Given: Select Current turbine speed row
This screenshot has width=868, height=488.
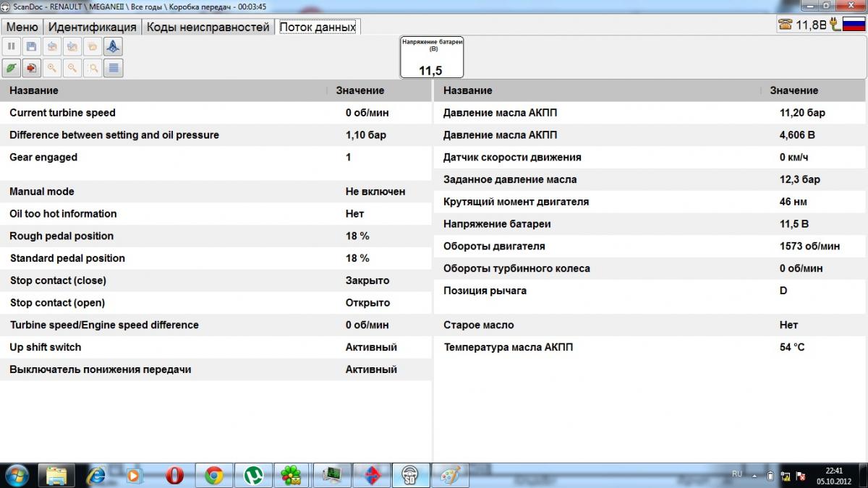Looking at the screenshot, I should 216,113.
